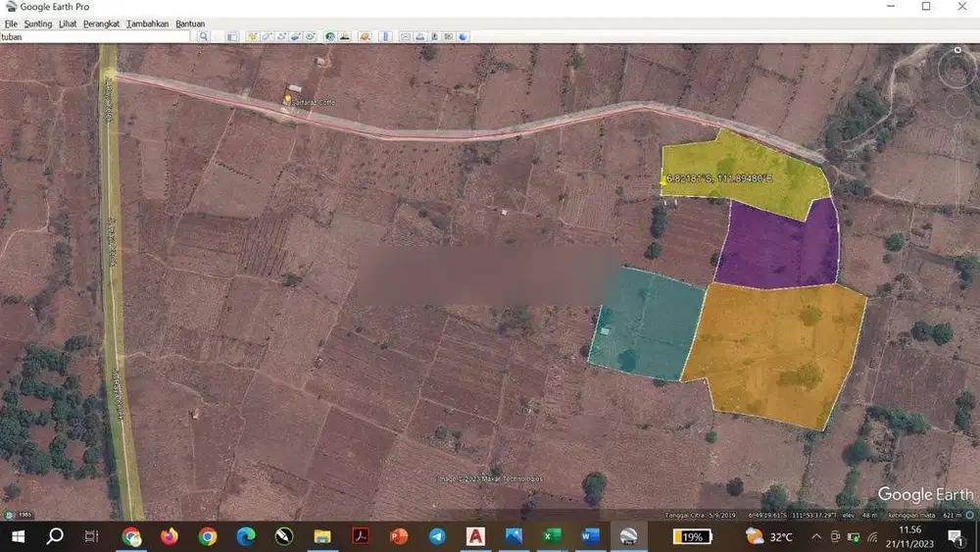Toggle the sidebar panel visibility
Viewport: 980px width, 552px height.
232,36
